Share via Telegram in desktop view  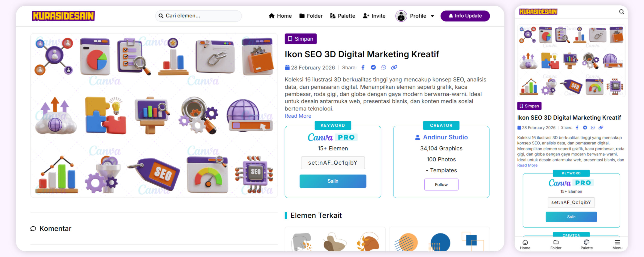coord(373,67)
